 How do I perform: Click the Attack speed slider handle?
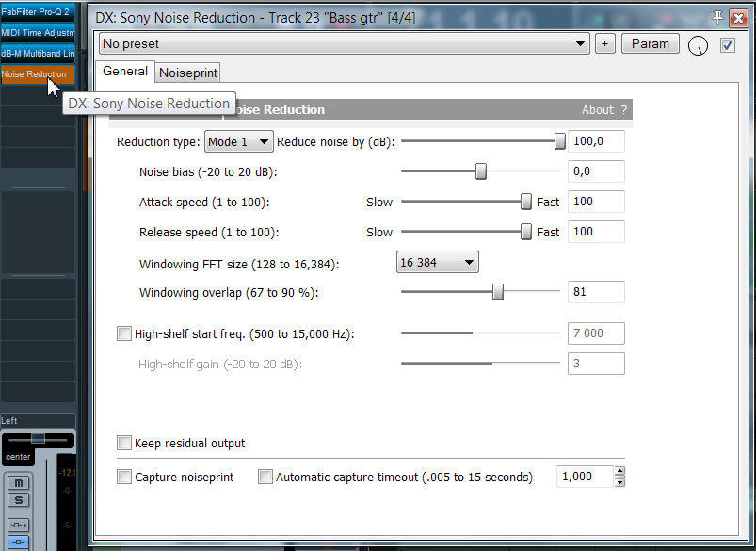[x=526, y=202]
